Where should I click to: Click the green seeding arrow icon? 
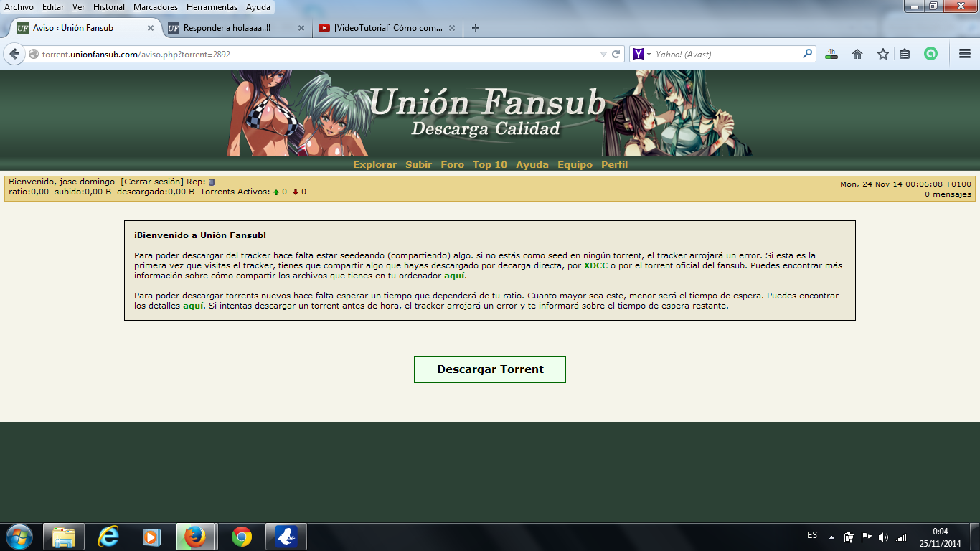point(276,192)
